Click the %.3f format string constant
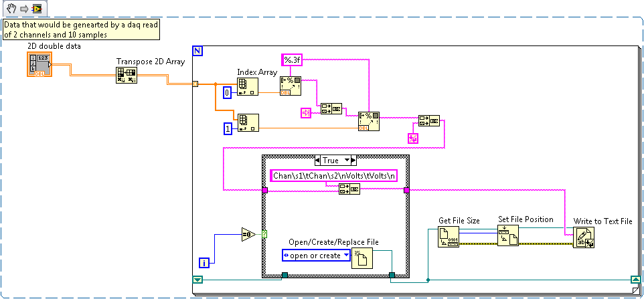Image resolution: width=644 pixels, height=299 pixels. click(294, 60)
